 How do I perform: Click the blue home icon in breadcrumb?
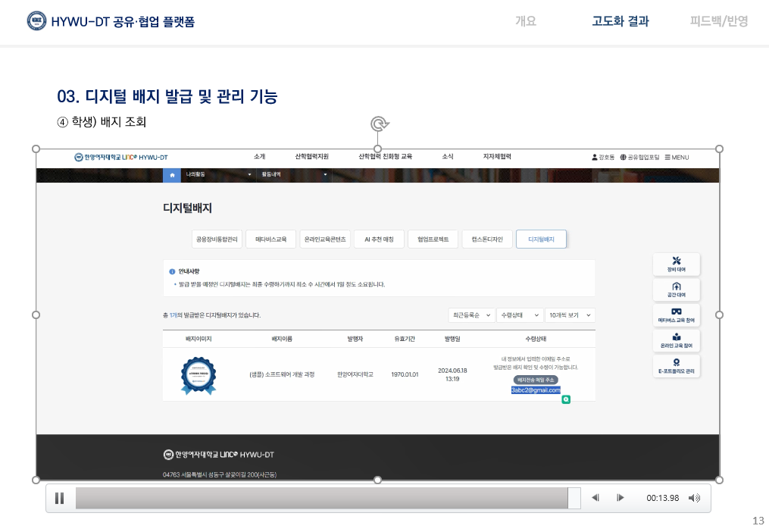coord(172,175)
